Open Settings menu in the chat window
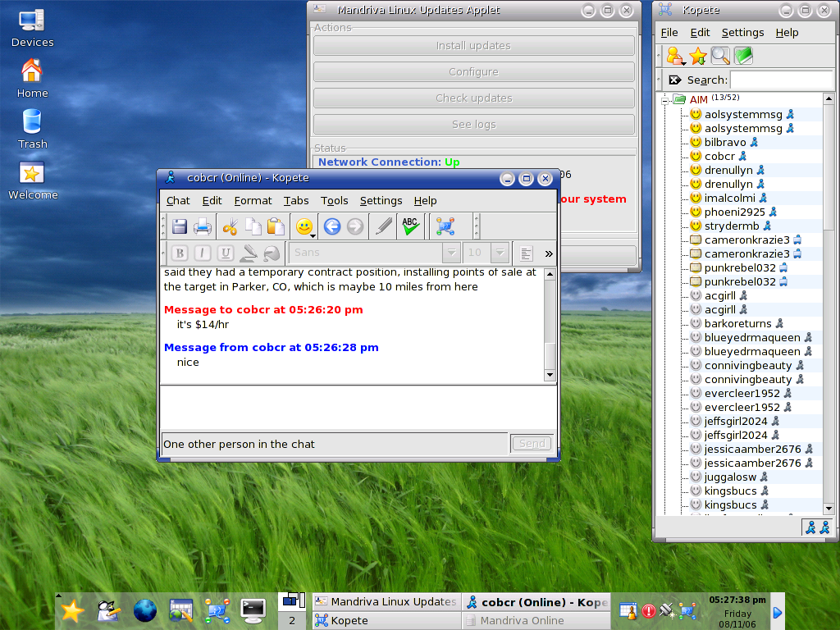 click(381, 200)
